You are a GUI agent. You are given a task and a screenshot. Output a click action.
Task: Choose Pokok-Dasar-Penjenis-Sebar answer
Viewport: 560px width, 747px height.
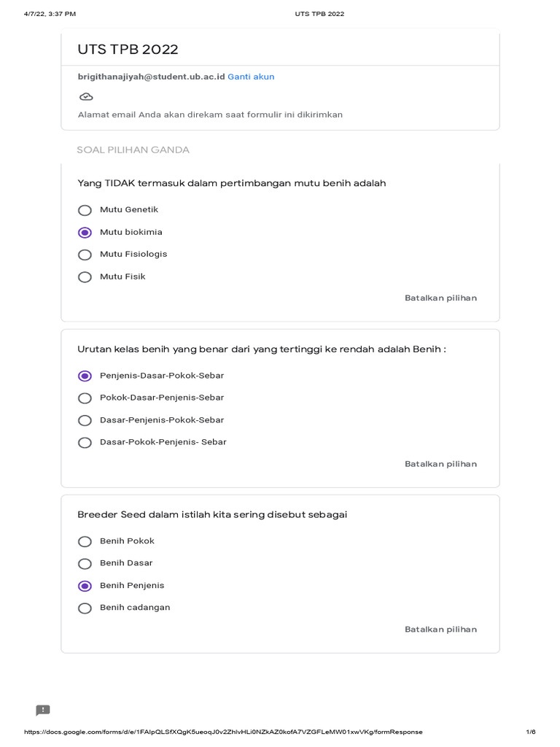point(85,398)
